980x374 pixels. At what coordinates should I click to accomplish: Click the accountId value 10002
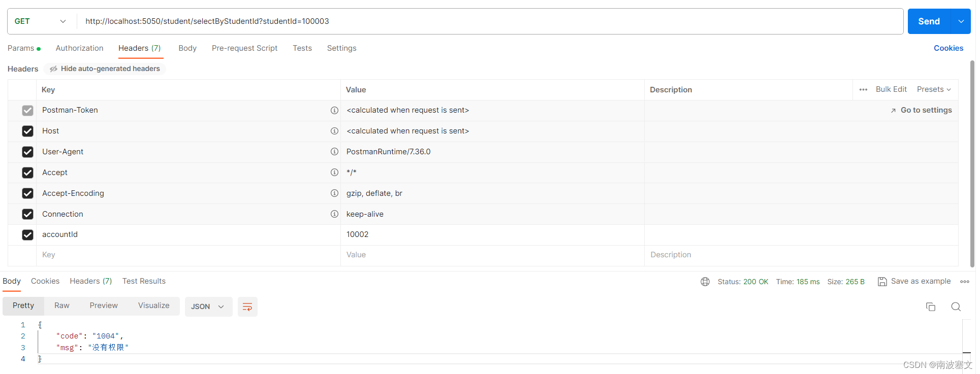pos(358,234)
